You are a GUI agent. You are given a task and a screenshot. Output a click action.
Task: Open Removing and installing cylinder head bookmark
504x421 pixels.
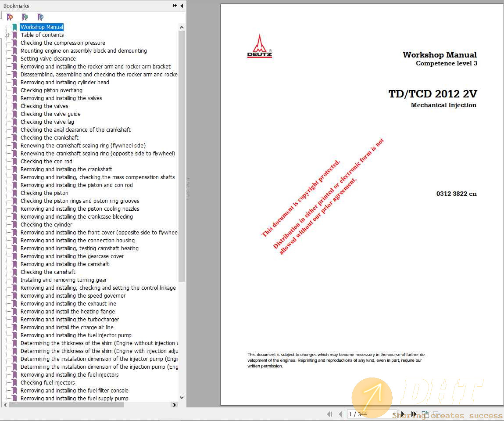tap(65, 83)
